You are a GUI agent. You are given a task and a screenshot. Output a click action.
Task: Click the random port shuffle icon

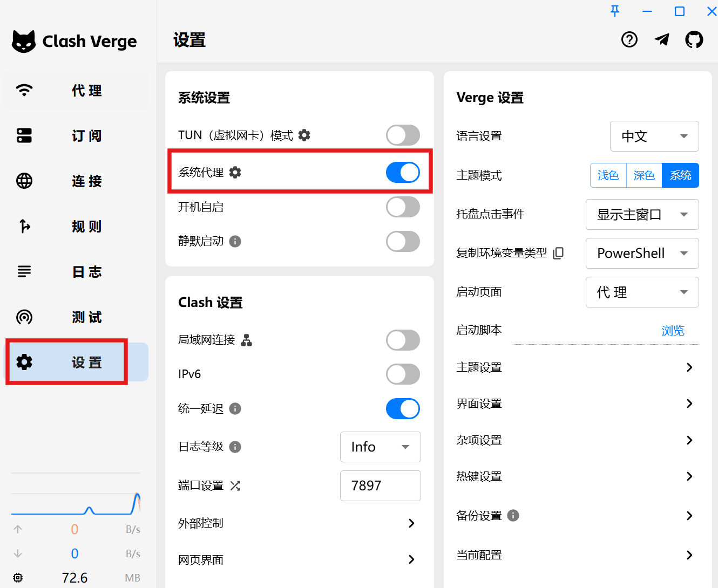tap(235, 486)
